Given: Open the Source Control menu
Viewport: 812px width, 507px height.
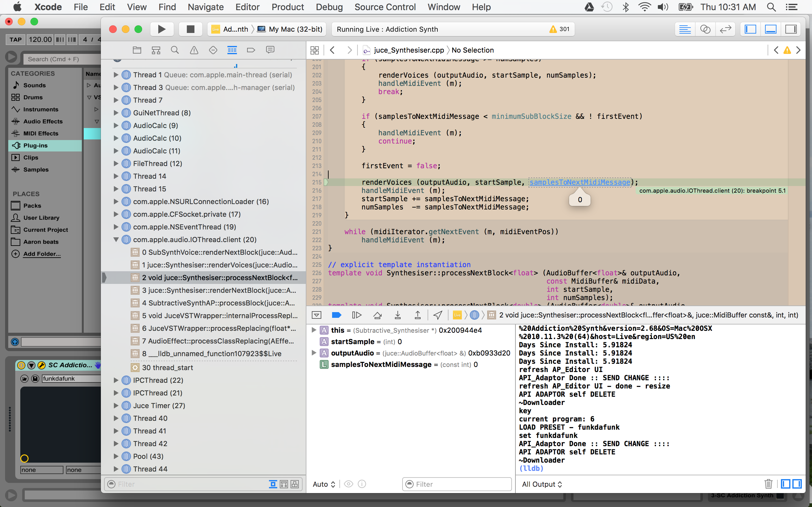Looking at the screenshot, I should [385, 7].
